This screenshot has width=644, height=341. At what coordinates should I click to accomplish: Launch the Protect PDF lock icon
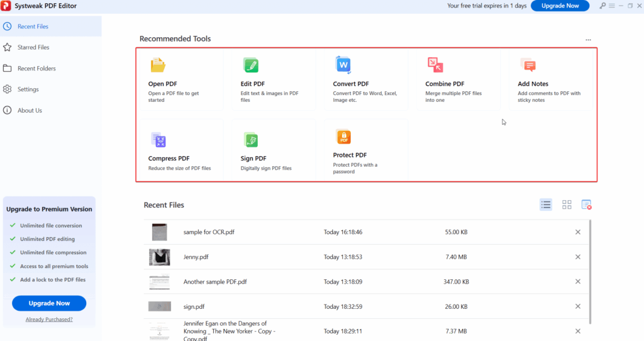[x=344, y=137]
